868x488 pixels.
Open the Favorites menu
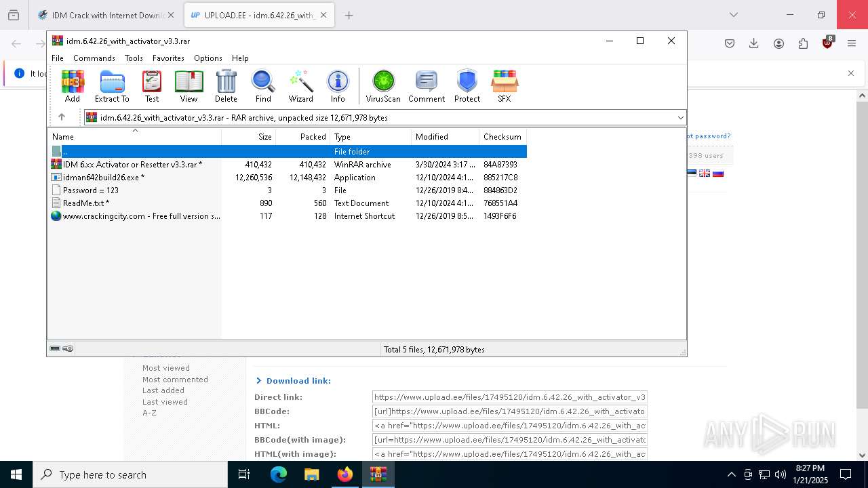point(168,58)
